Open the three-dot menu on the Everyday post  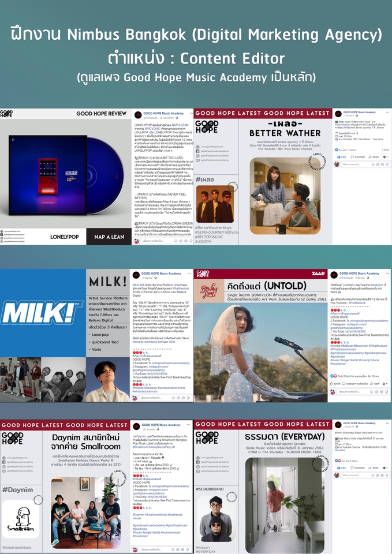(x=388, y=423)
